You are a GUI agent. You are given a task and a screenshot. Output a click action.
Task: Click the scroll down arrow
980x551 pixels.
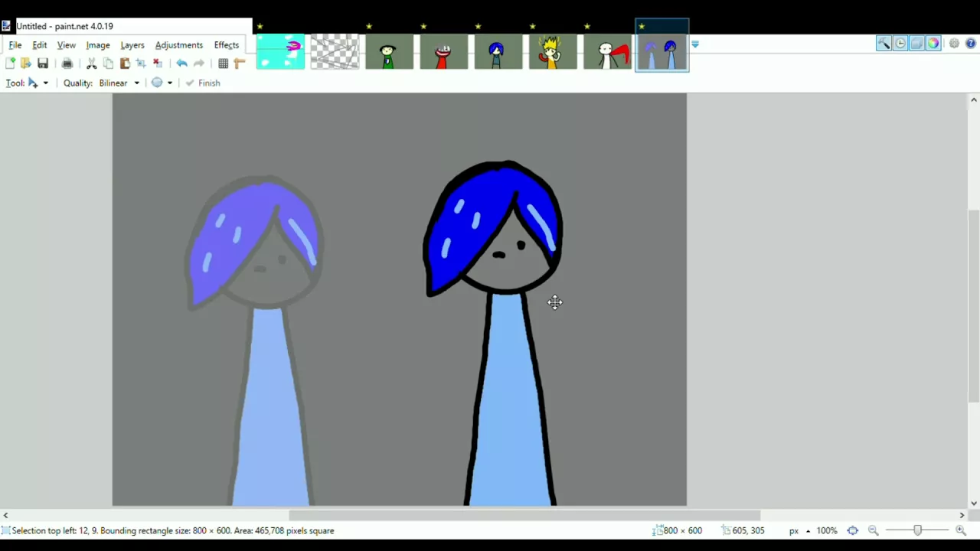(974, 503)
